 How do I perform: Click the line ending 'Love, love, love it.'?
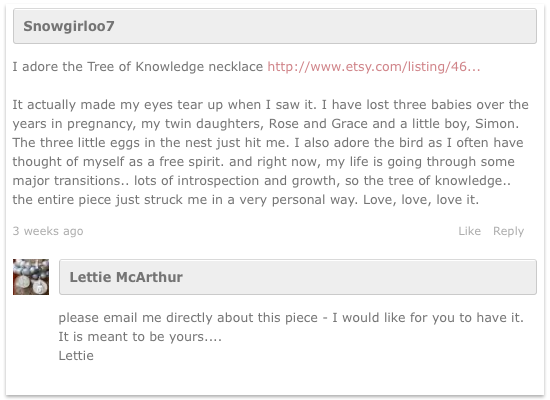(x=246, y=200)
